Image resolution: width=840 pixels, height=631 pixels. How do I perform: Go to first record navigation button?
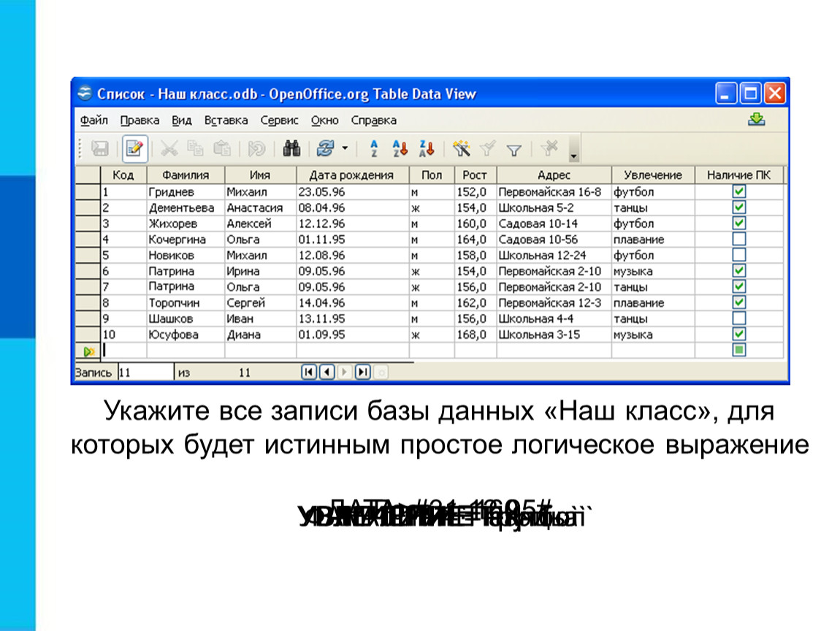click(x=309, y=372)
